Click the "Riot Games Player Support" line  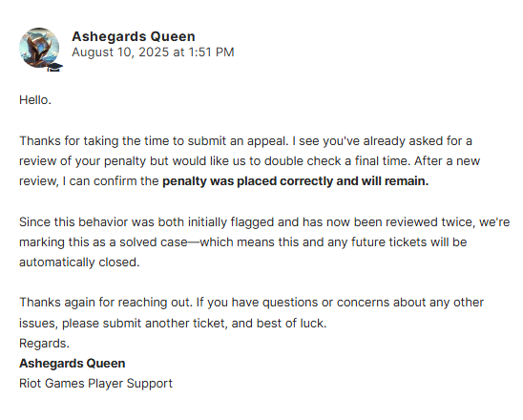(x=95, y=384)
